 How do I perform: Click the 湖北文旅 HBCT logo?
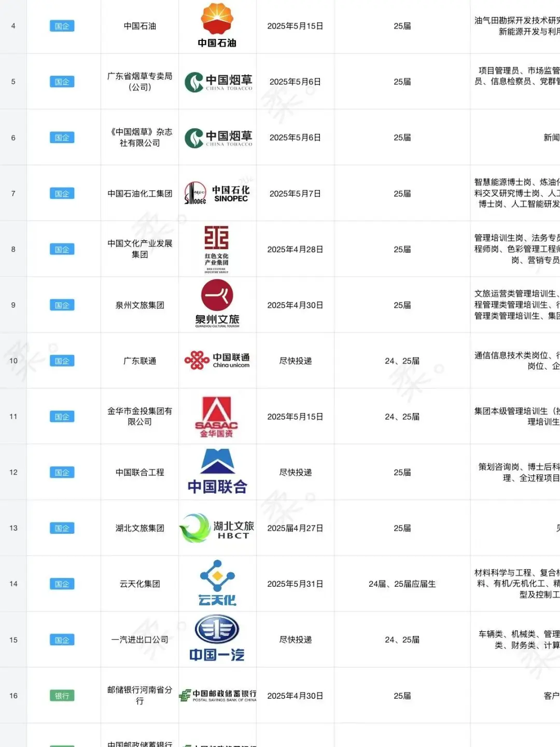point(217,528)
